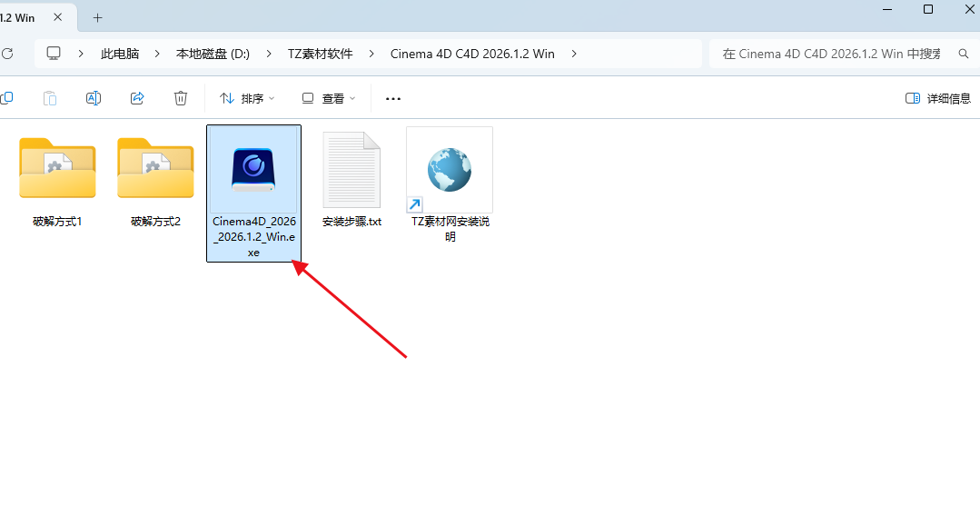
Task: Select the TZ素材网安装说明 shortcut
Action: click(449, 173)
